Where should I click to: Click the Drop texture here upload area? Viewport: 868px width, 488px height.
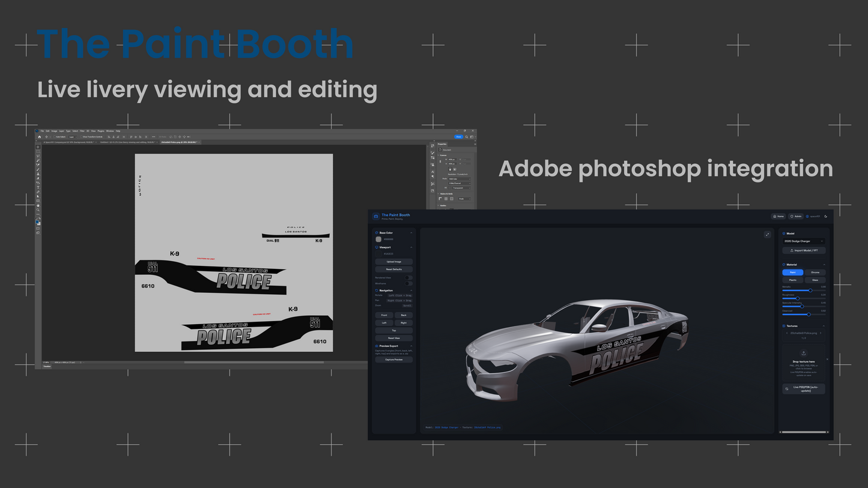[x=804, y=361]
